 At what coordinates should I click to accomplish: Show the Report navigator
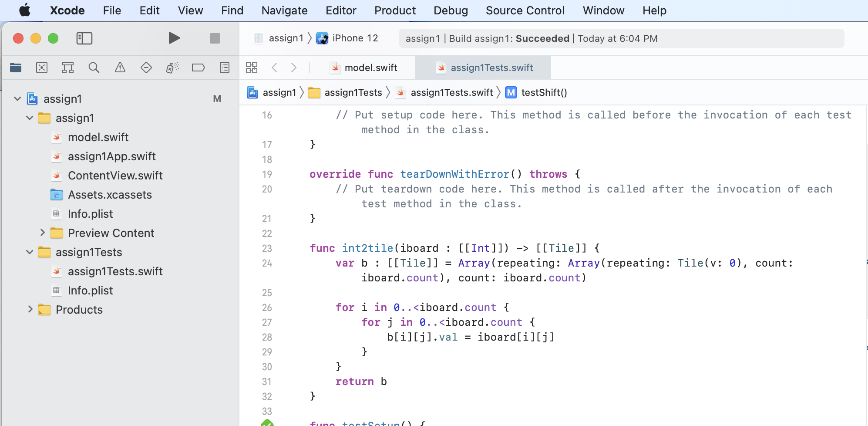tap(225, 68)
